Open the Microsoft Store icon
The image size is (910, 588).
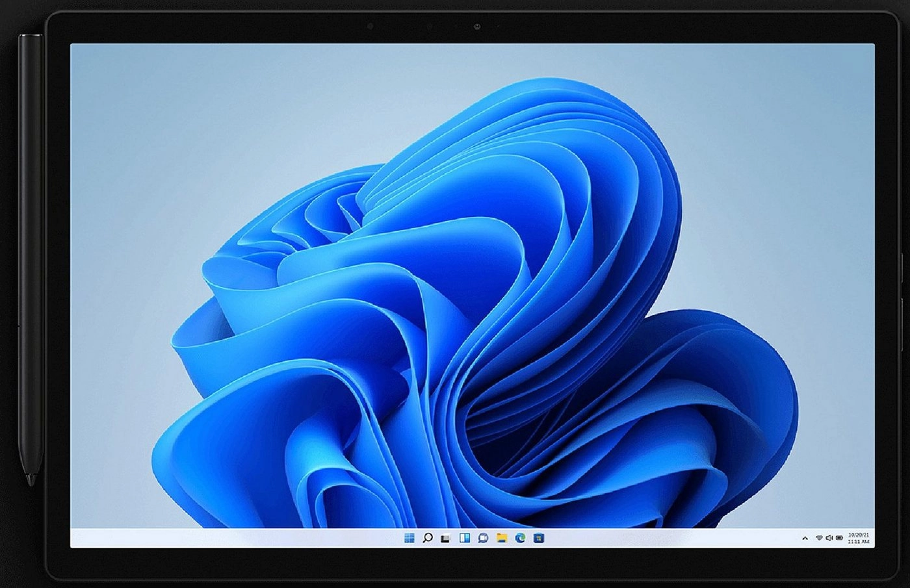pyautogui.click(x=539, y=538)
